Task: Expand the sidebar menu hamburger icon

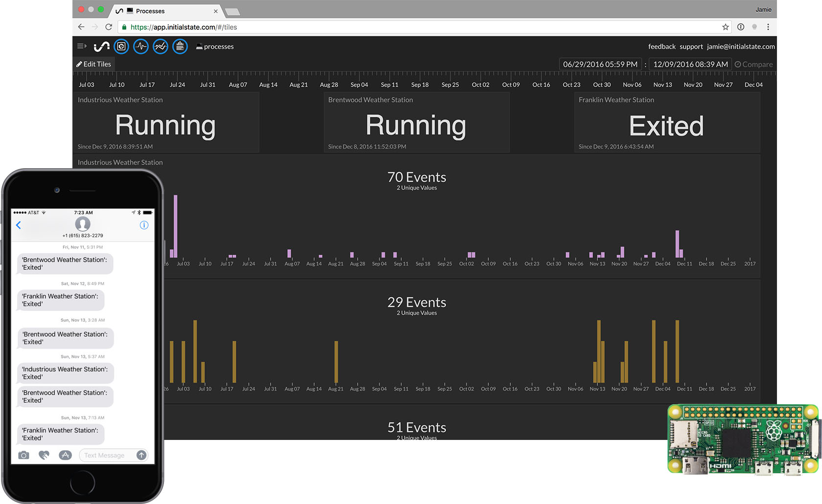Action: coord(82,46)
